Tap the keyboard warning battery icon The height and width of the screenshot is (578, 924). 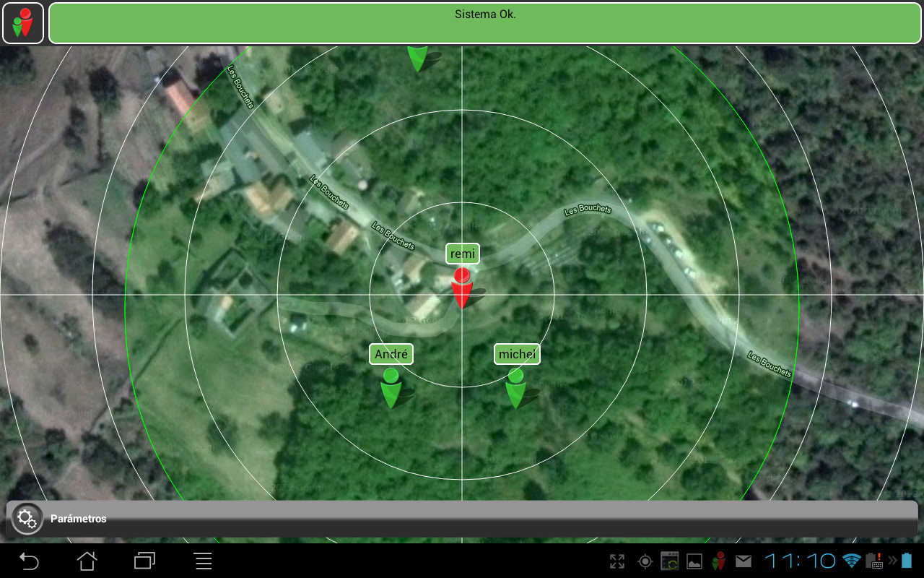click(874, 561)
